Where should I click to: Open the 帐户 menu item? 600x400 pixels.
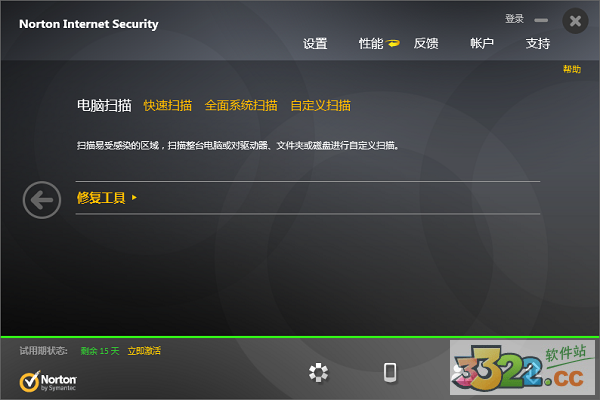[482, 44]
